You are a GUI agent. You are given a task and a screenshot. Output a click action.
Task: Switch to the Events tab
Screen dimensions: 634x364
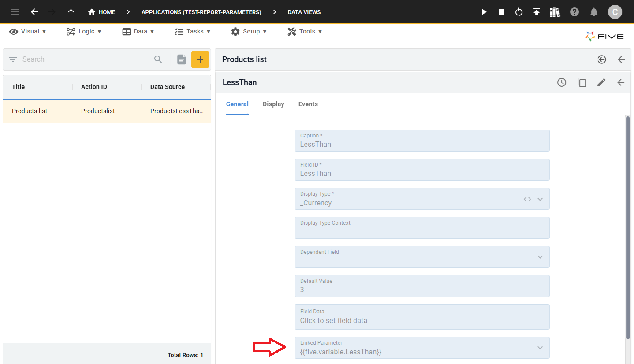pyautogui.click(x=308, y=104)
